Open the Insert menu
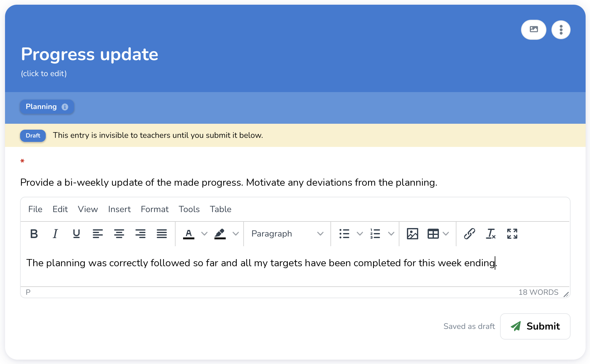 pyautogui.click(x=119, y=209)
